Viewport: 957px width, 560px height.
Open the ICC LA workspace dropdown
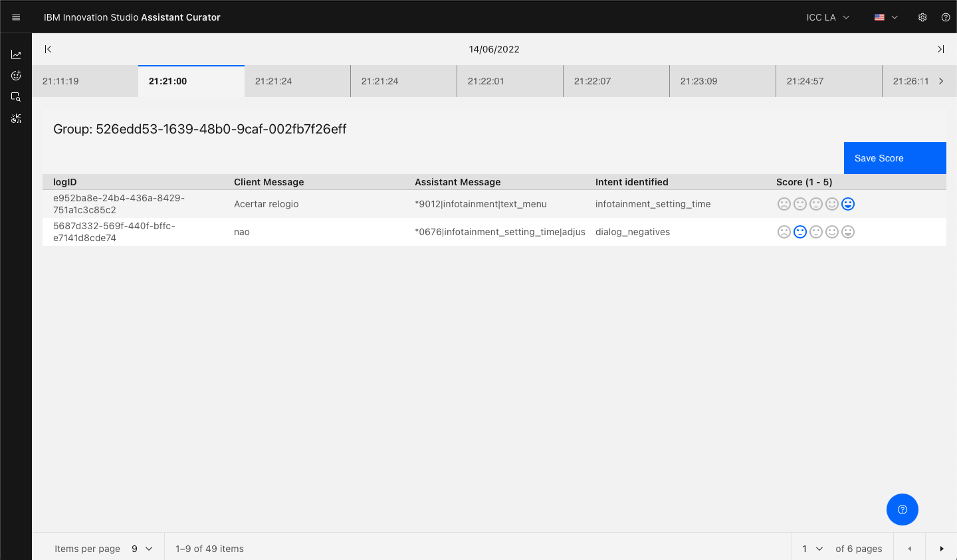click(826, 17)
